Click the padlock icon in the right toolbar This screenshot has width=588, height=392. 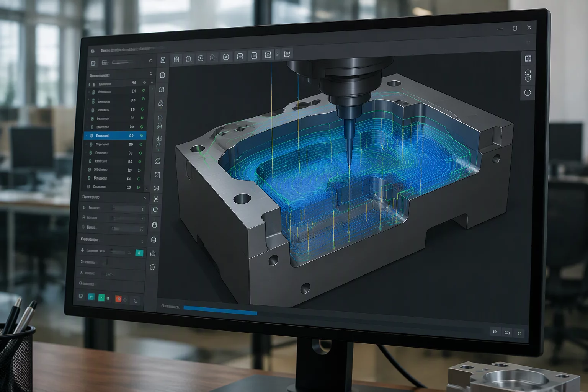coord(528,75)
